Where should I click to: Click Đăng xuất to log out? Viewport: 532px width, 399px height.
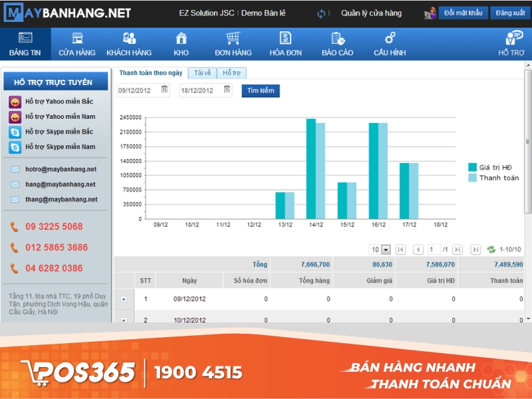pyautogui.click(x=510, y=11)
